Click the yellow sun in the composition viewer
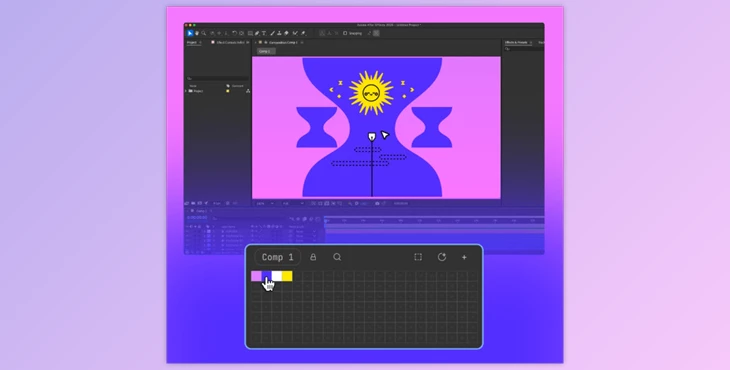The height and width of the screenshot is (370, 730). click(x=371, y=93)
